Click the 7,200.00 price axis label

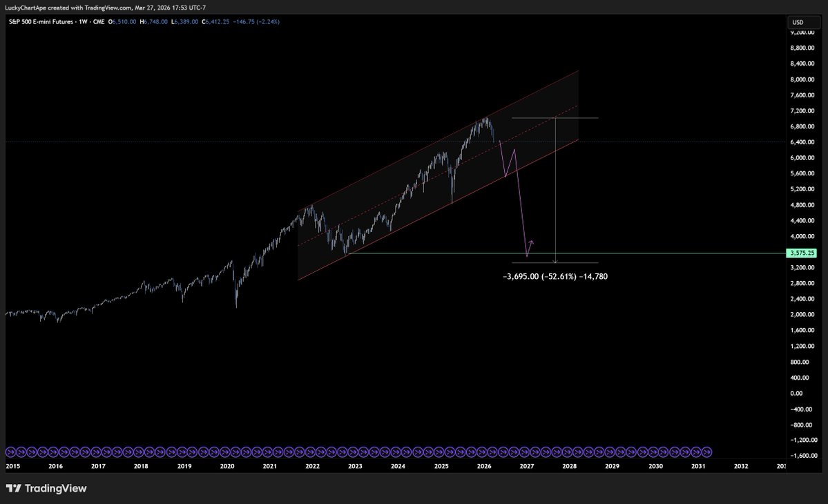(802, 111)
